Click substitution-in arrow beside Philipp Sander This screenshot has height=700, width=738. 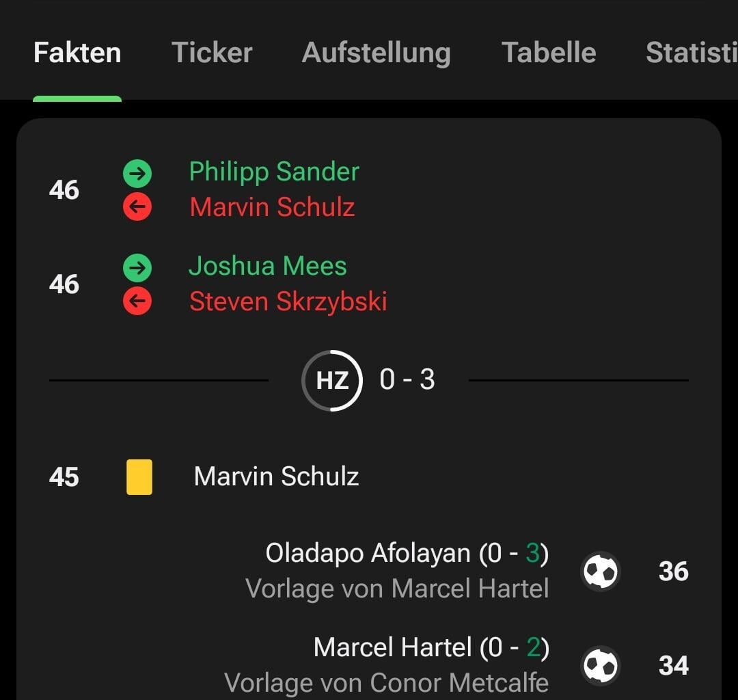(x=137, y=174)
